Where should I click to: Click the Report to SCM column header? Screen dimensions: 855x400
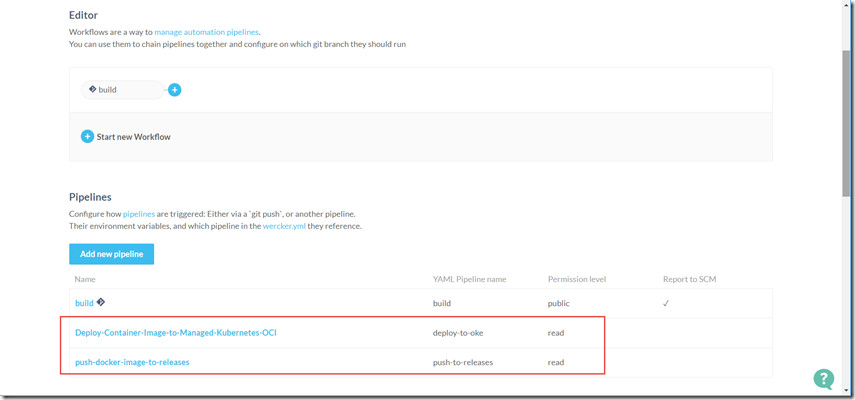pos(689,279)
